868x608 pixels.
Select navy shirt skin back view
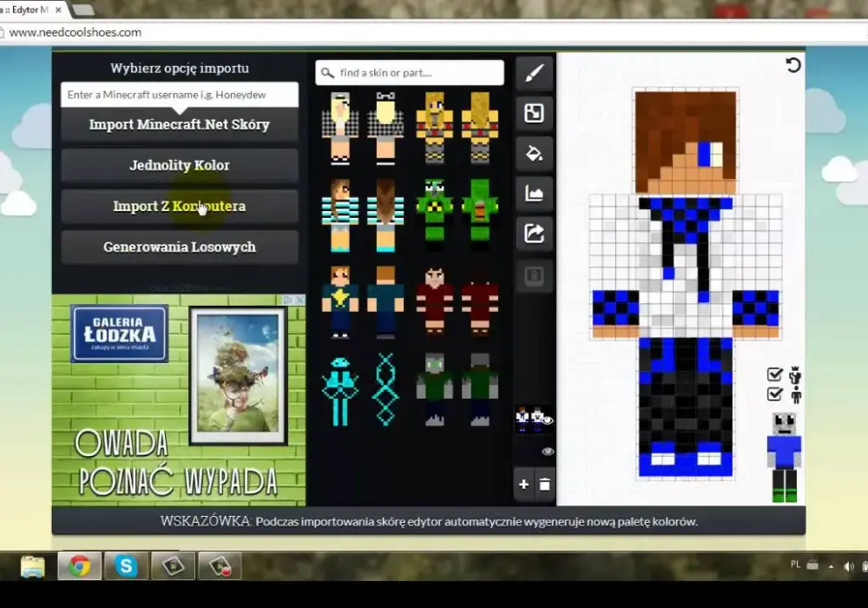pos(385,301)
